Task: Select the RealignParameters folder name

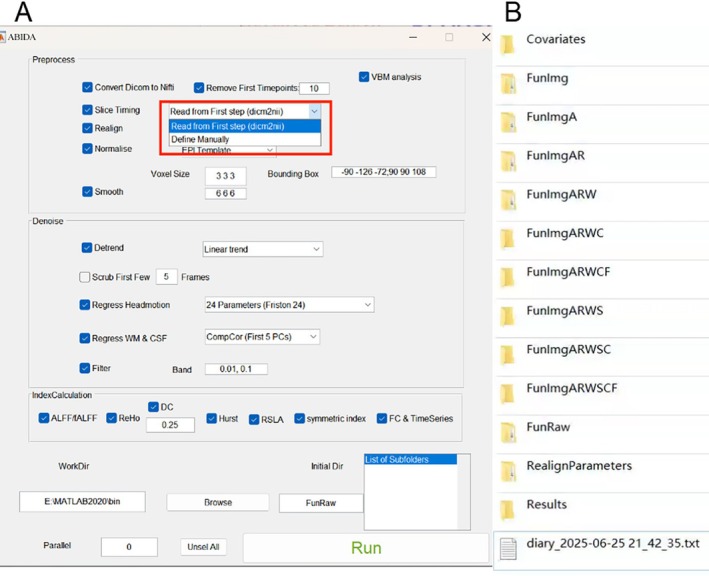Action: pos(579,466)
